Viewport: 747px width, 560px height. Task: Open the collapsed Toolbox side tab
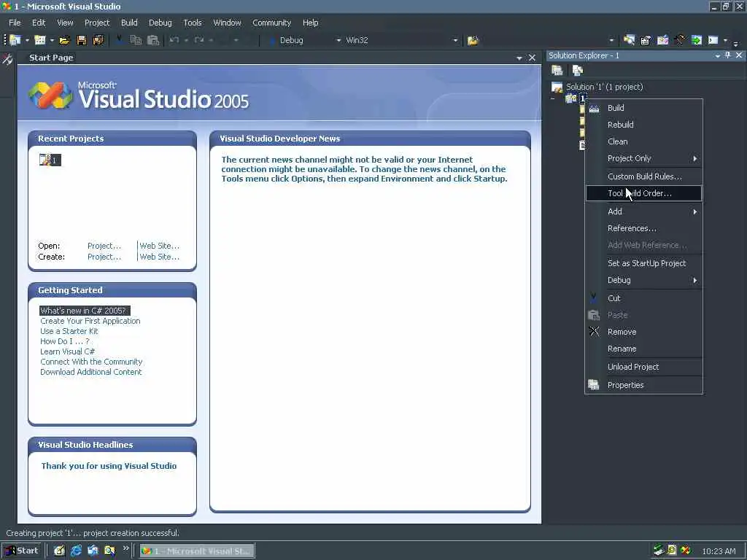pyautogui.click(x=7, y=60)
